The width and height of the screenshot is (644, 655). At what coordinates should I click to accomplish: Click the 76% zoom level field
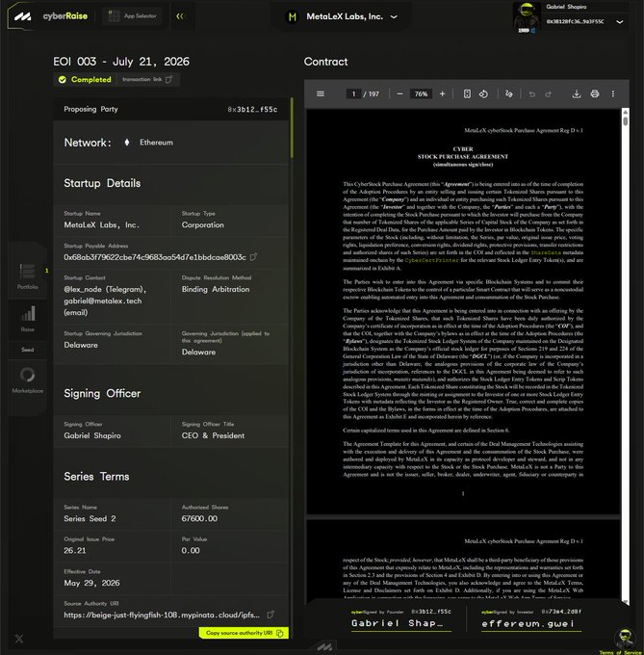coord(421,94)
